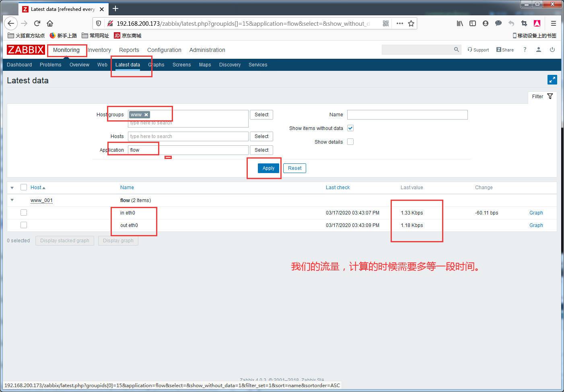Viewport: 564px width, 392px height.
Task: Tick the out eth0 row checkbox
Action: (24, 225)
